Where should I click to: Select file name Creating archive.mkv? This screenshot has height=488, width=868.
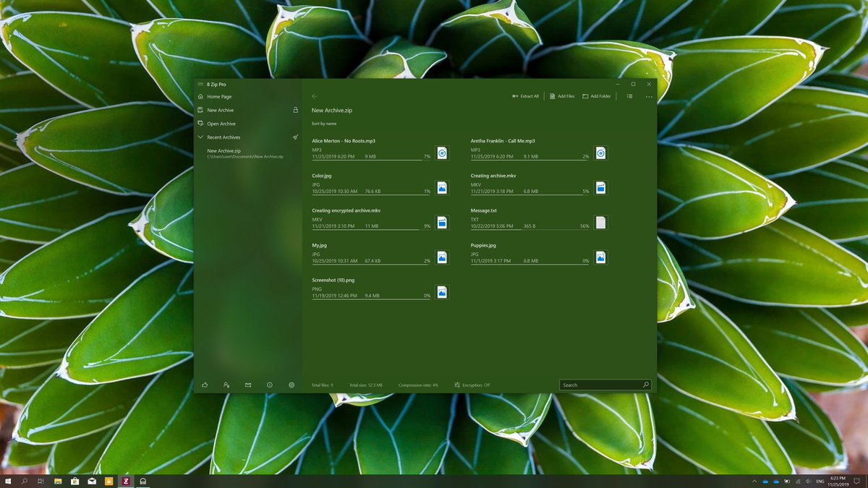pyautogui.click(x=493, y=176)
